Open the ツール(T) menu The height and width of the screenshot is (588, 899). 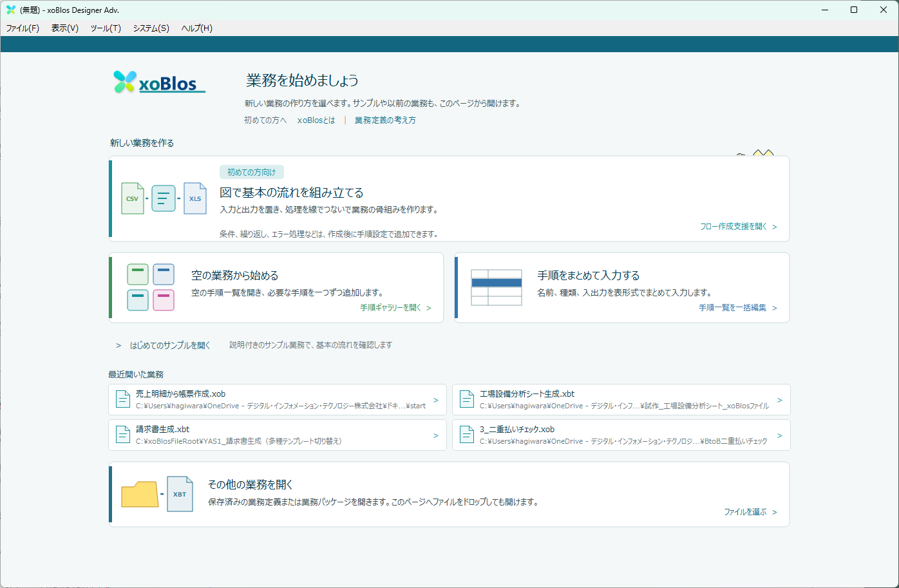106,28
